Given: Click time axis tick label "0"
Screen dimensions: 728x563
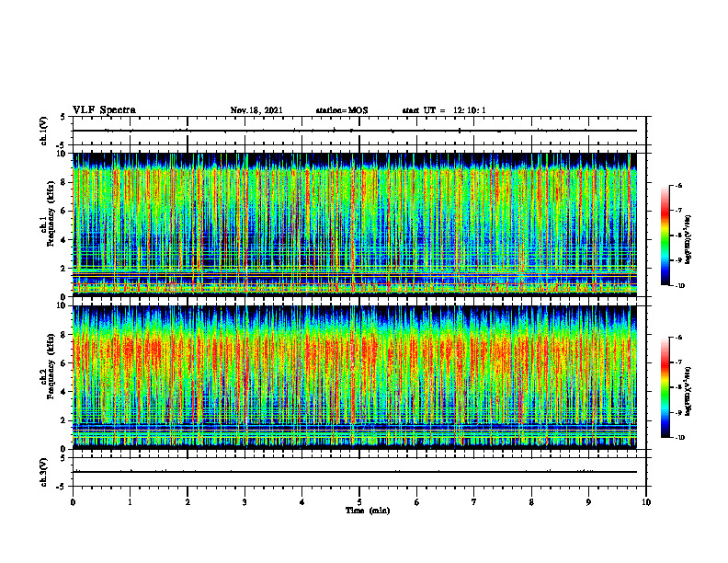Looking at the screenshot, I should pos(73,502).
